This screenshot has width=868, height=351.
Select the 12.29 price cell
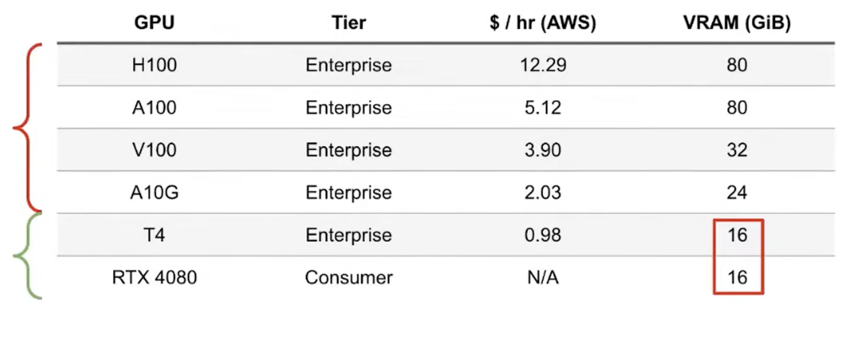click(543, 65)
